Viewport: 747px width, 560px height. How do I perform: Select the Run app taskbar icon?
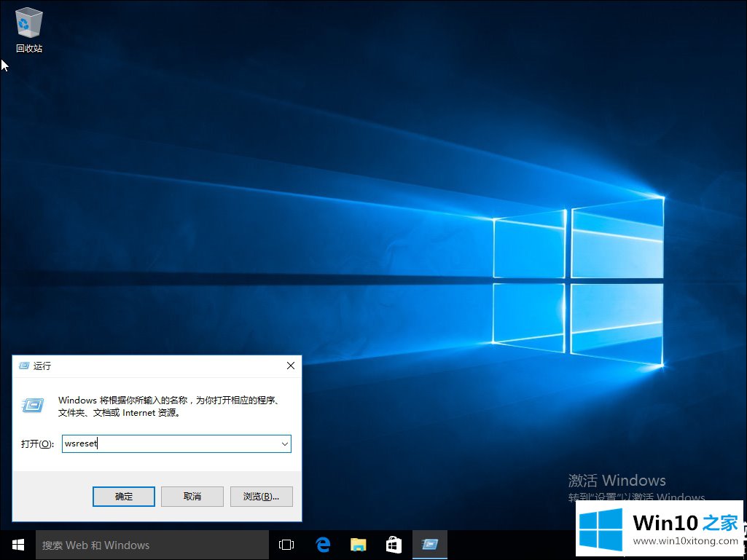pyautogui.click(x=430, y=545)
